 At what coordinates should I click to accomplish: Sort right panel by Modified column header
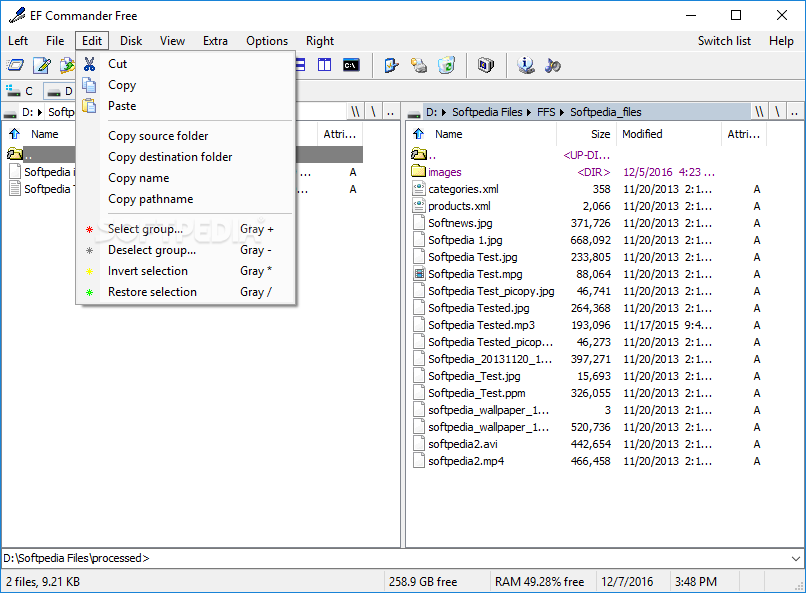pos(669,134)
